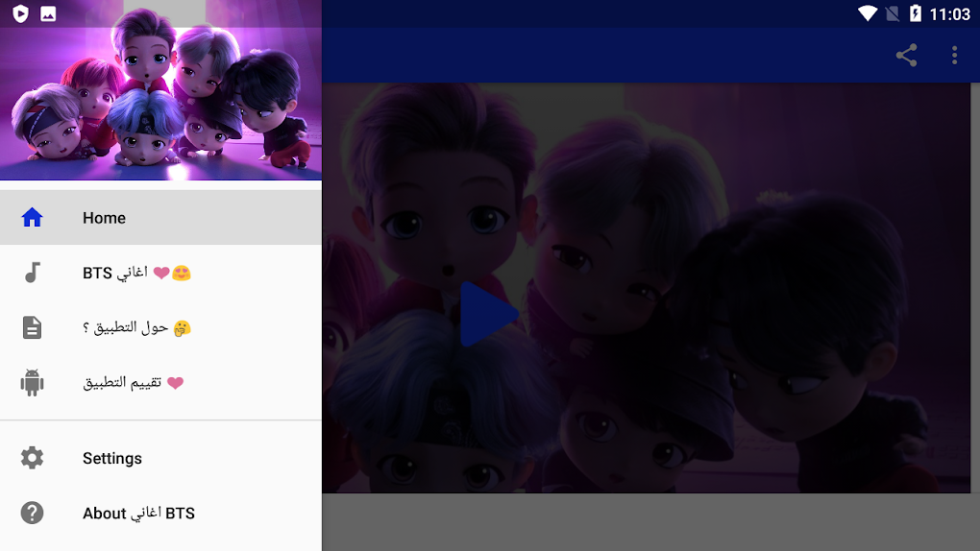Image resolution: width=980 pixels, height=551 pixels.
Task: Open the Settings label in drawer
Action: pyautogui.click(x=112, y=458)
